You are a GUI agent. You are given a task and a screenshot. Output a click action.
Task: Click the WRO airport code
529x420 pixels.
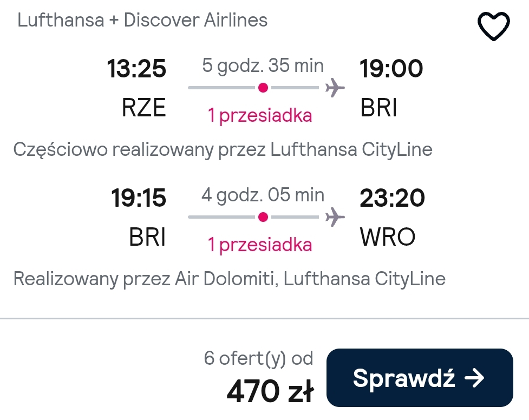(x=388, y=237)
